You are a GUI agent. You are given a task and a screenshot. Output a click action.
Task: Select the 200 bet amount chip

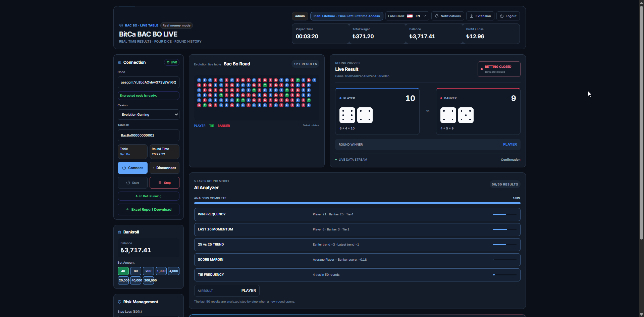(x=149, y=271)
